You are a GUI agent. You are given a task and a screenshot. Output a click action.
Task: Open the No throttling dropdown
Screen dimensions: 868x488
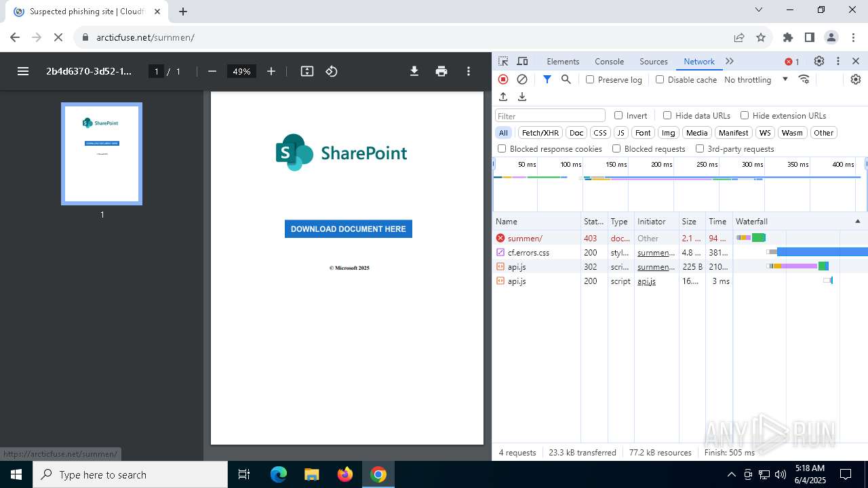(x=756, y=79)
